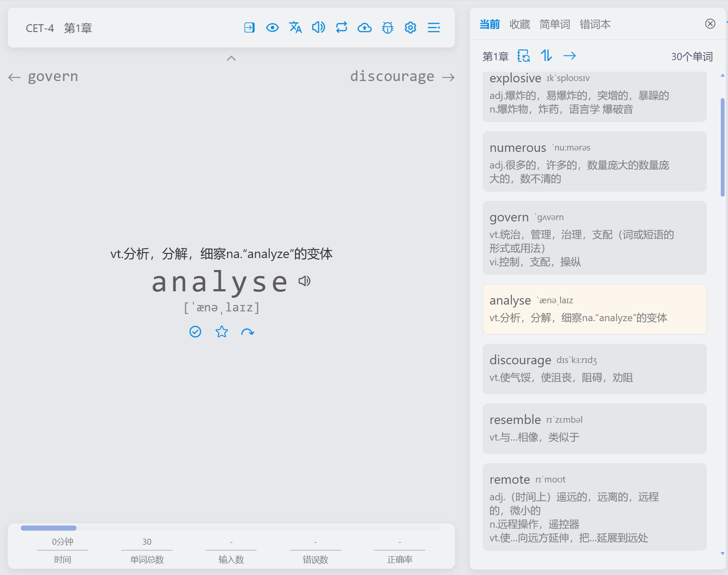Click the word list panel icon
The height and width of the screenshot is (575, 728).
(434, 28)
